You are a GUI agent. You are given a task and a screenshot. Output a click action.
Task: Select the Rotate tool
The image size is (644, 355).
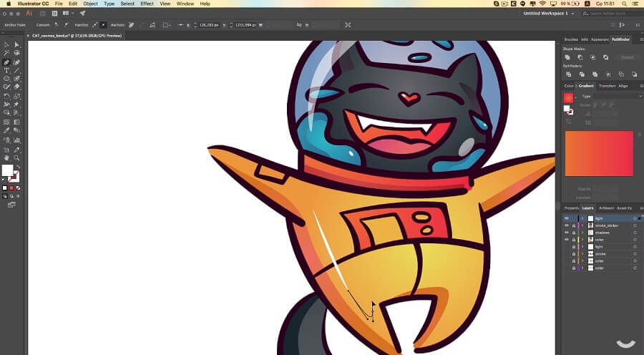(6, 96)
